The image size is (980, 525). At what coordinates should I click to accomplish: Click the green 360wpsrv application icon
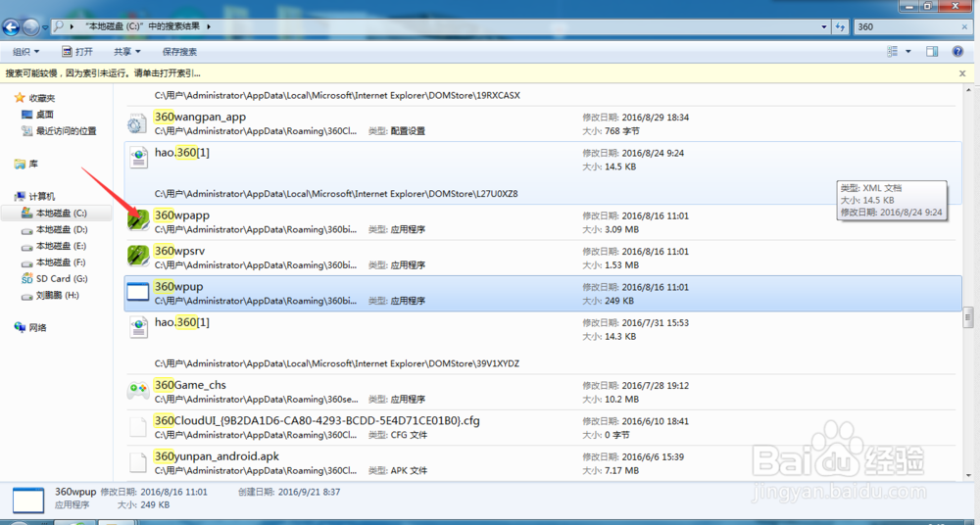(x=138, y=258)
